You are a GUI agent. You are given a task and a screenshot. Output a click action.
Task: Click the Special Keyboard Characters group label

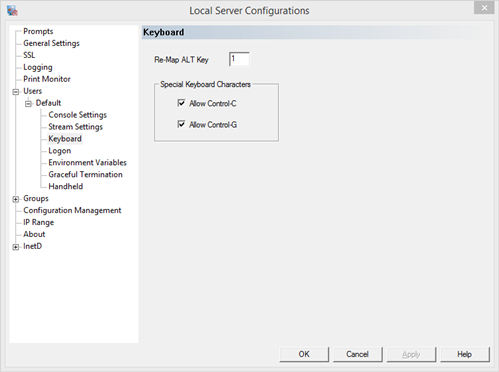click(x=205, y=84)
